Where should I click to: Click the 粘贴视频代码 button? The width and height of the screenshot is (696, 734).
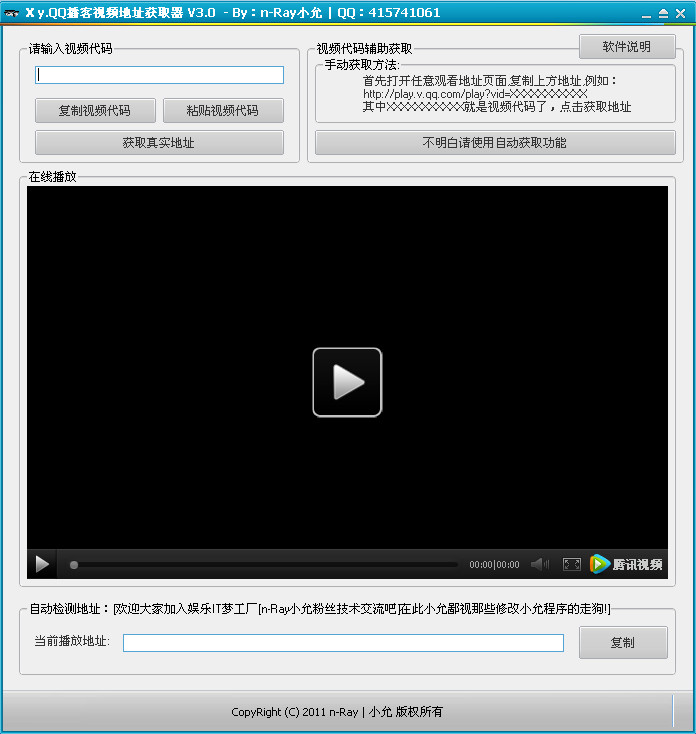click(223, 110)
